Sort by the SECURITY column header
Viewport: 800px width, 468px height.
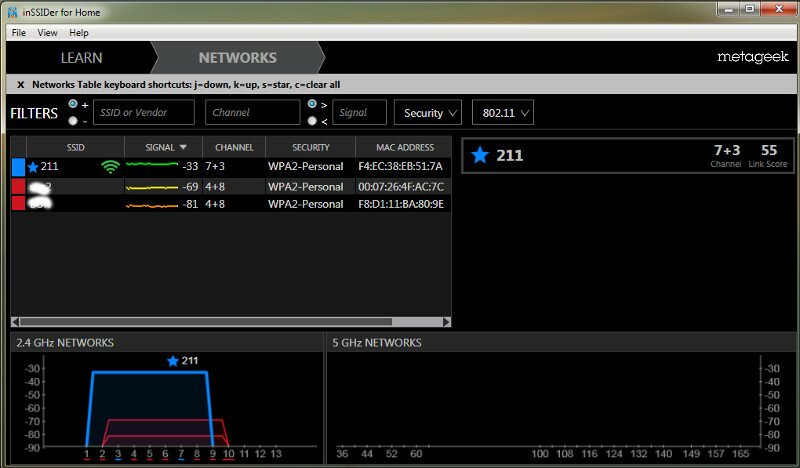point(311,147)
